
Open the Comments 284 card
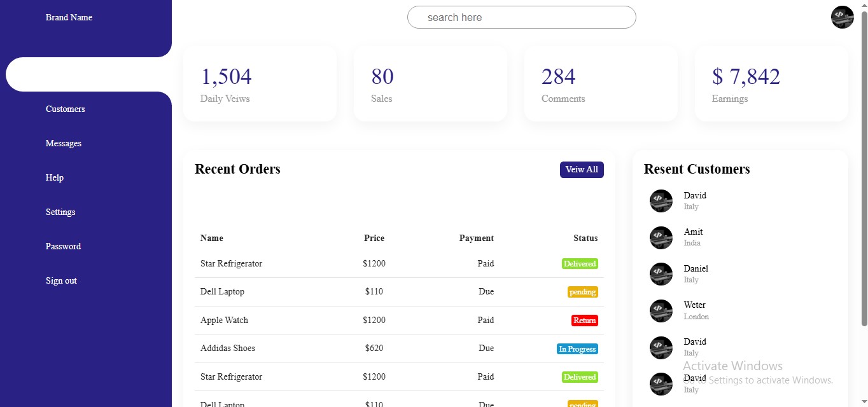601,83
